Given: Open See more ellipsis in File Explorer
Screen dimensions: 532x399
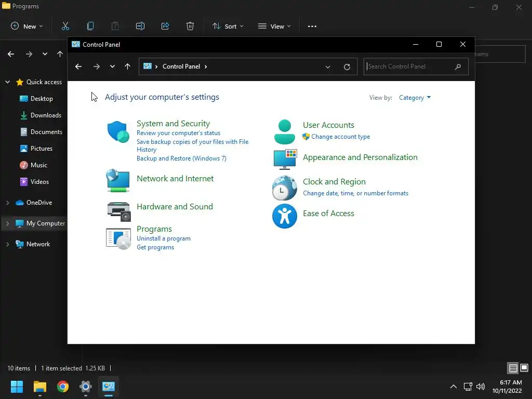Looking at the screenshot, I should tap(312, 26).
